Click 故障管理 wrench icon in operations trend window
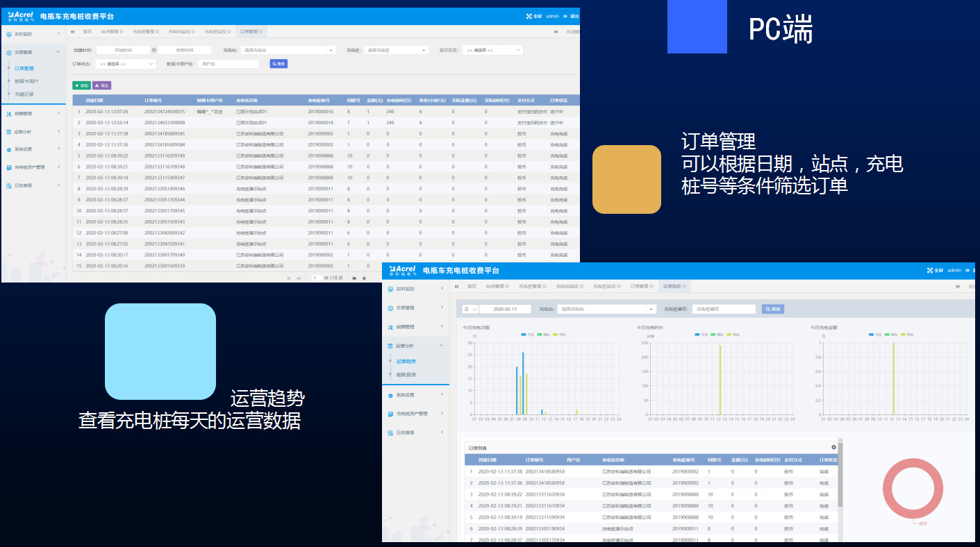The height and width of the screenshot is (547, 980). click(x=391, y=327)
